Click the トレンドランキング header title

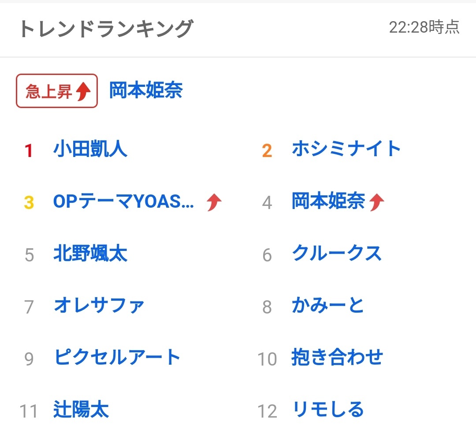pyautogui.click(x=106, y=29)
